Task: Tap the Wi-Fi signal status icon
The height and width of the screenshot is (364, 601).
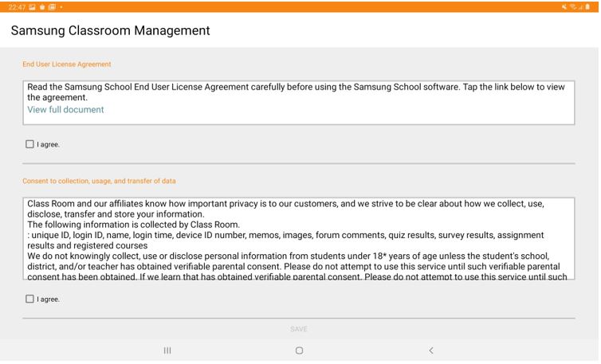Action: 573,6
